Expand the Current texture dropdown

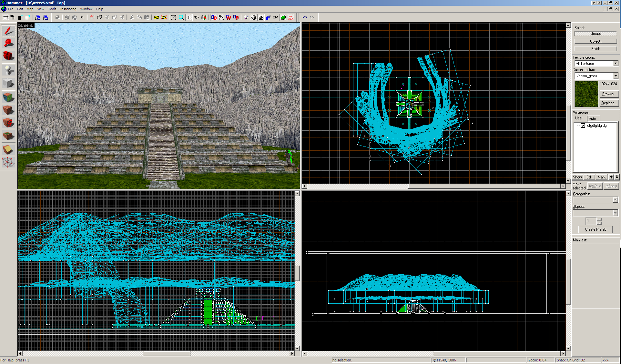click(x=616, y=76)
